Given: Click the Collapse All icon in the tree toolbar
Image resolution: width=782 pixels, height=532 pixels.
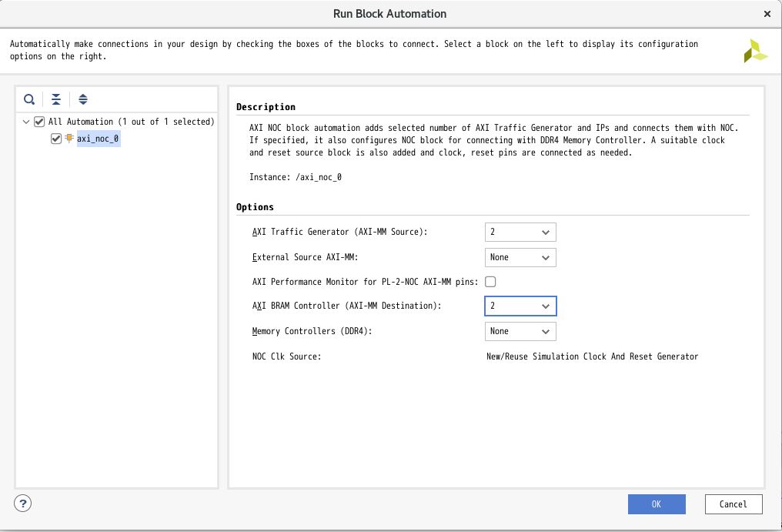Looking at the screenshot, I should [x=56, y=99].
